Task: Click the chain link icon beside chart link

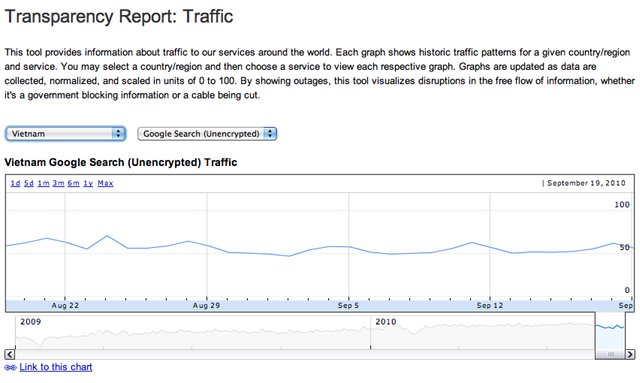Action: tap(10, 367)
